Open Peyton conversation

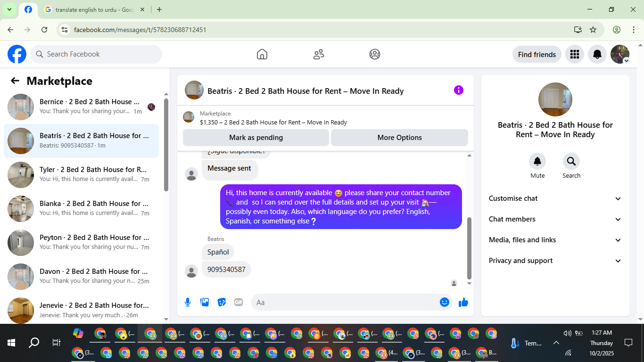coord(81,243)
